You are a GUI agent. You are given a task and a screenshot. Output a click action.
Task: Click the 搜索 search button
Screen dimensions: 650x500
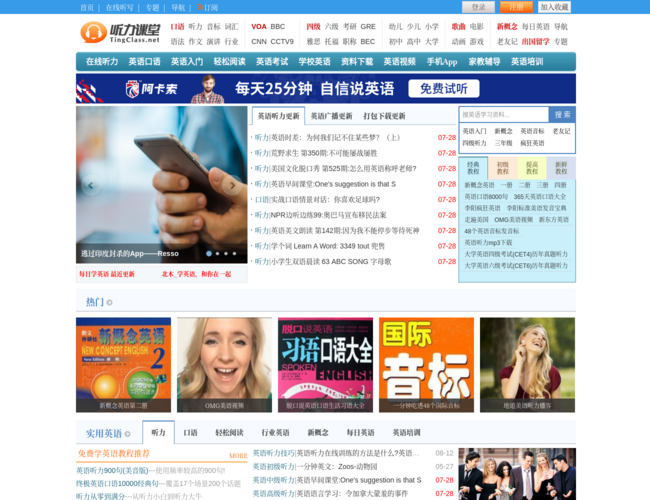pyautogui.click(x=562, y=115)
